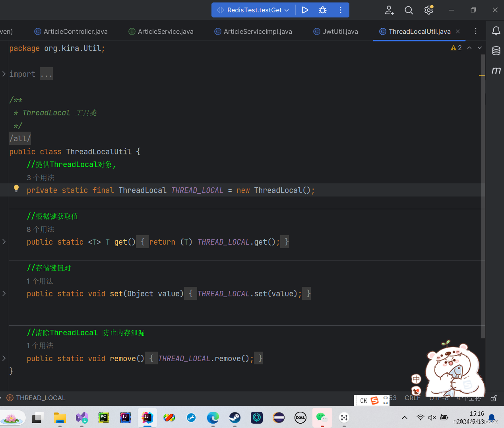Start debugging with the bug icon
This screenshot has height=428, width=504.
[323, 10]
